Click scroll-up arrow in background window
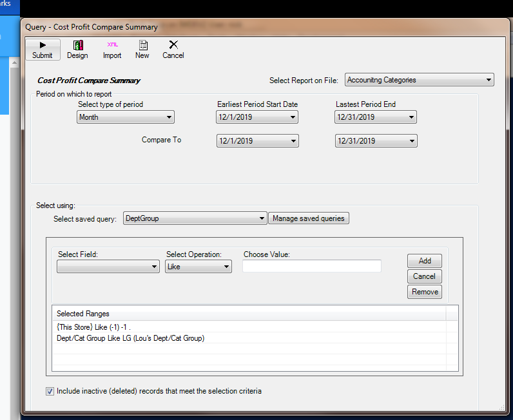Viewport: 513px width, 420px height. 14,62
